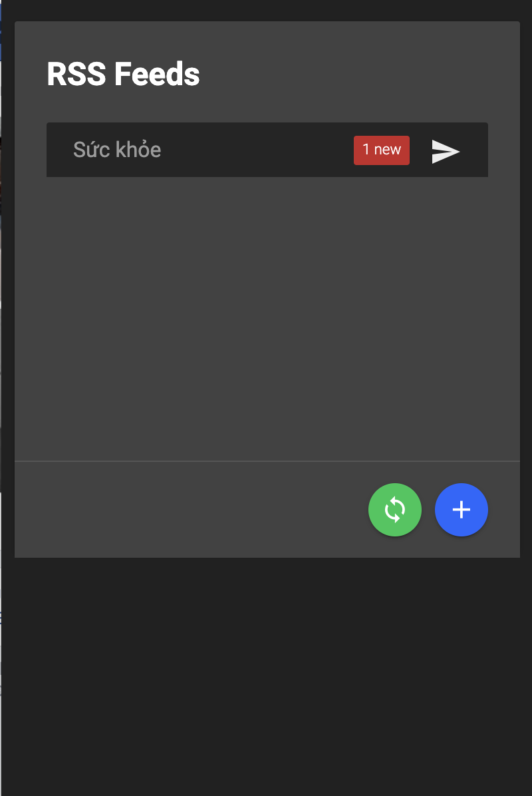Add a new RSS feed
This screenshot has height=796, width=532.
[x=462, y=510]
